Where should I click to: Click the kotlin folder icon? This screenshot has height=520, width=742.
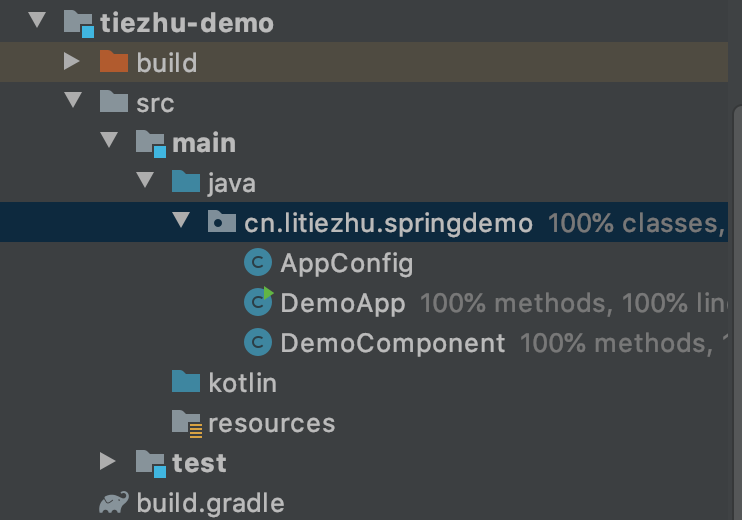click(186, 383)
